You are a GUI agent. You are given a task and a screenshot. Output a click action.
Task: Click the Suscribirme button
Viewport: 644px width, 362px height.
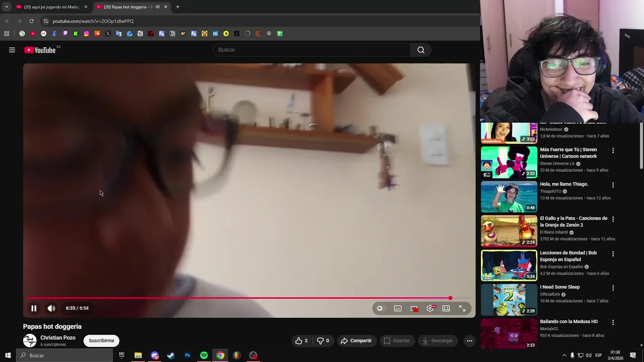click(101, 341)
